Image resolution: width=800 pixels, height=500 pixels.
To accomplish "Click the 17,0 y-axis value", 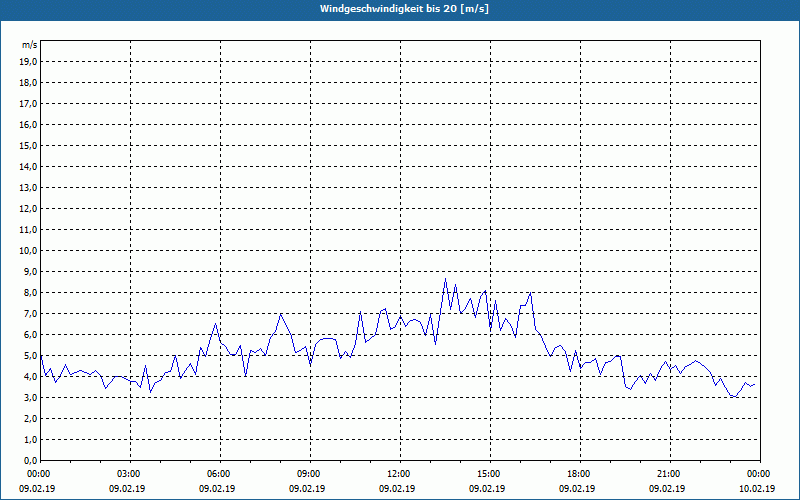I will coord(28,104).
